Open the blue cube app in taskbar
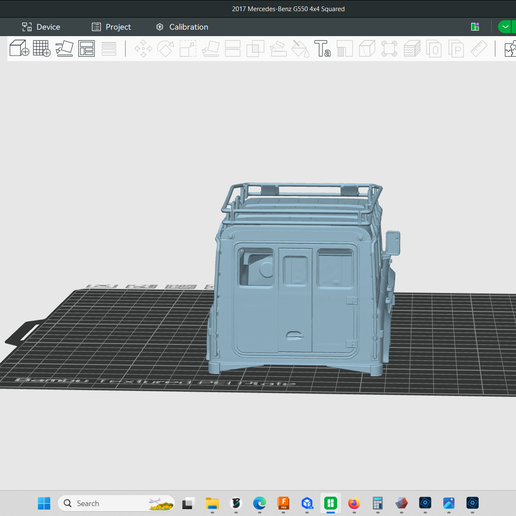The image size is (516, 516). tap(307, 503)
